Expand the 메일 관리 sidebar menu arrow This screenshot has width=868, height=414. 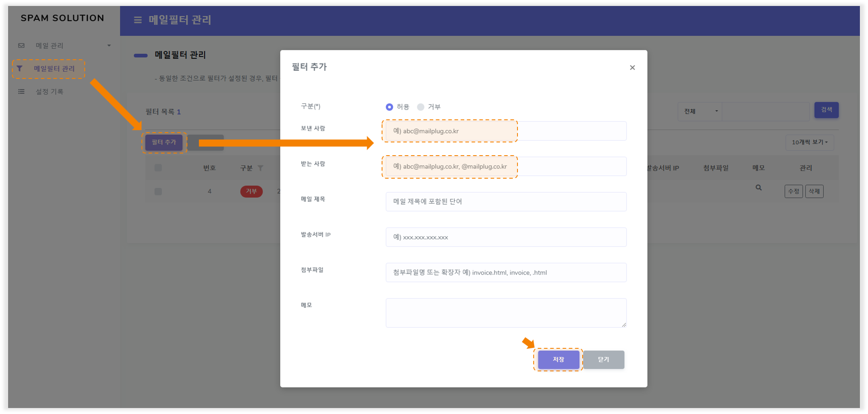click(x=109, y=46)
